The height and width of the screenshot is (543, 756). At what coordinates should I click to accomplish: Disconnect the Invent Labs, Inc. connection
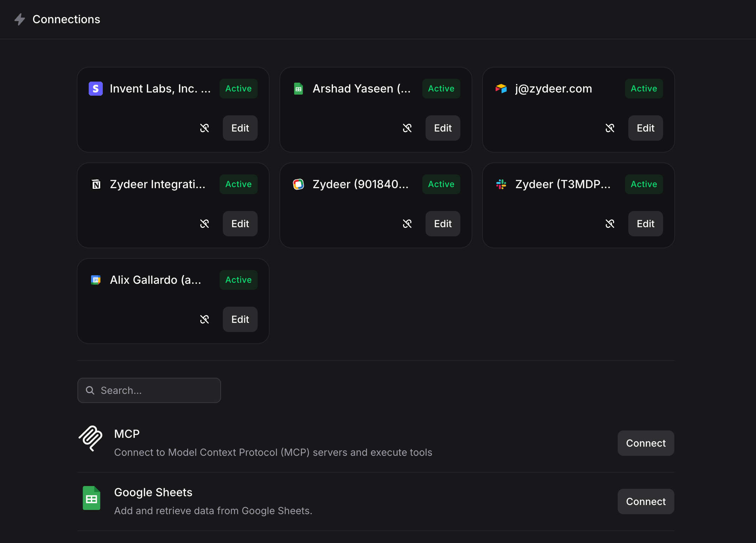click(x=204, y=128)
